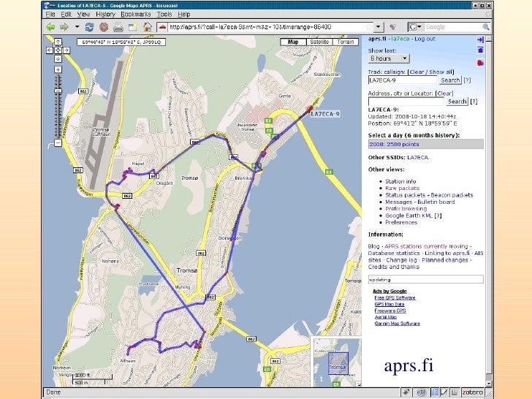Zoom out the map with the minus button
Screen dimensions: 532x399
pos(58,142)
